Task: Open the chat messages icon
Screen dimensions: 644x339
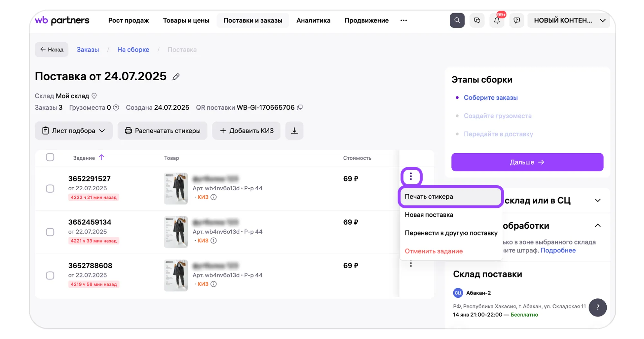Action: pos(477,20)
